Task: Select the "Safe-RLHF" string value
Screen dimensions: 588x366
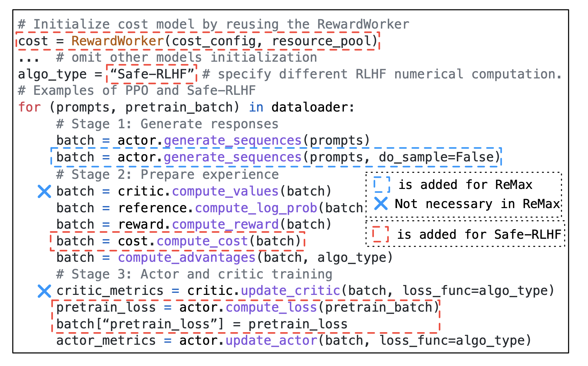Action: (152, 74)
